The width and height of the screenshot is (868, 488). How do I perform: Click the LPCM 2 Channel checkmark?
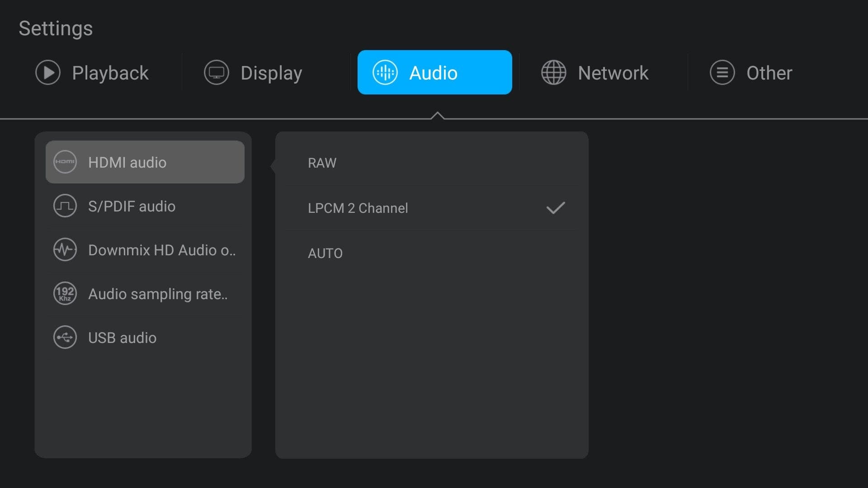tap(556, 208)
